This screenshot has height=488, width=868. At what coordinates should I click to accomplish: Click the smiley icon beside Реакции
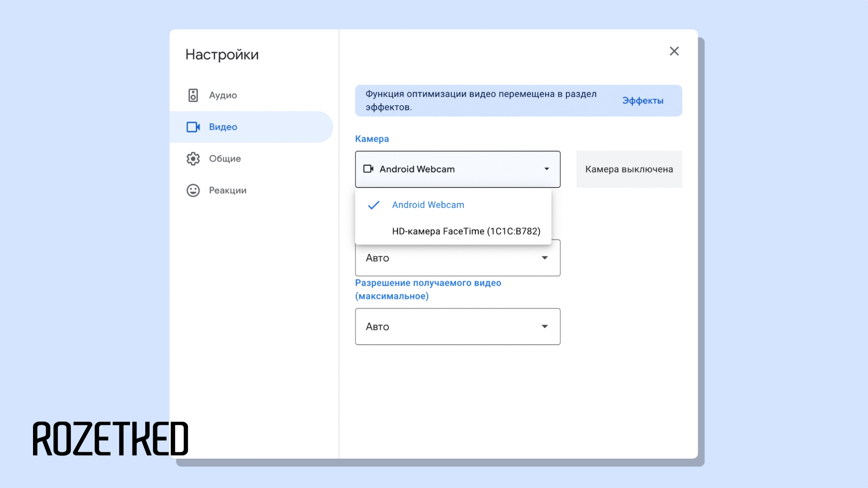point(193,190)
